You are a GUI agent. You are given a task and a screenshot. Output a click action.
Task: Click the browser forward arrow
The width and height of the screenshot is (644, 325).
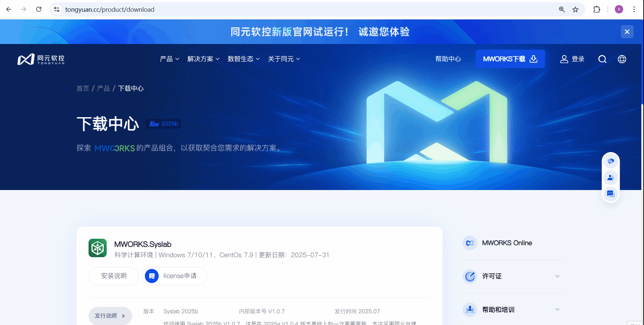click(23, 9)
